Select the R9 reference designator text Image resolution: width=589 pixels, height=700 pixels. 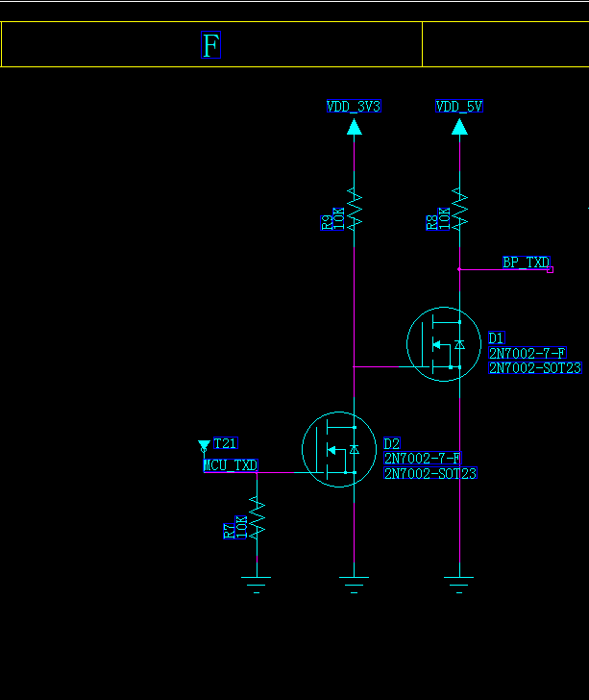pyautogui.click(x=327, y=222)
